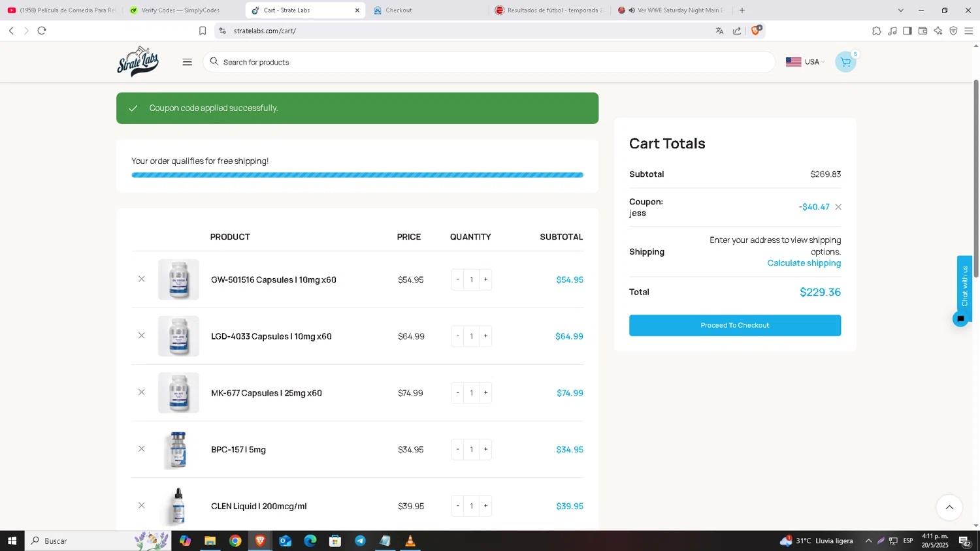Click CLEN Liquid bottle thumbnail
Image resolution: width=980 pixels, height=551 pixels.
click(x=178, y=506)
